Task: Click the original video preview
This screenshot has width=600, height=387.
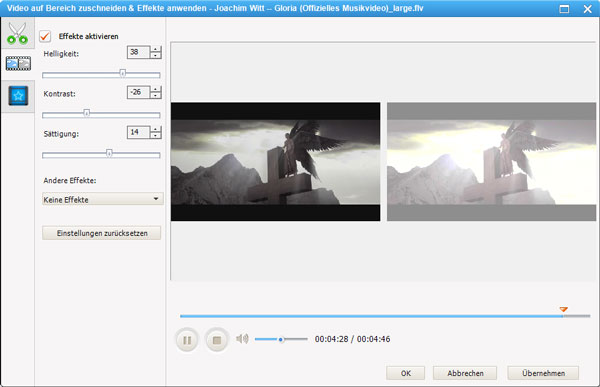Action: 276,162
